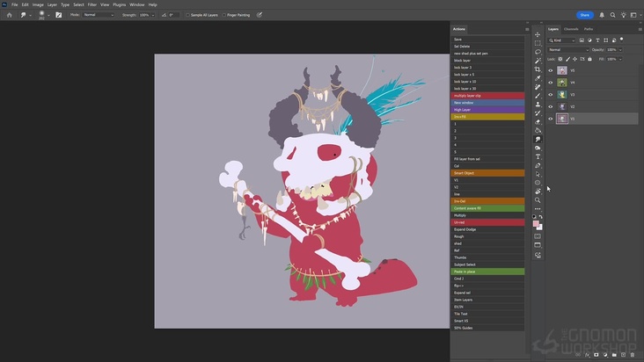
Task: Select the Brush tool
Action: 538,96
